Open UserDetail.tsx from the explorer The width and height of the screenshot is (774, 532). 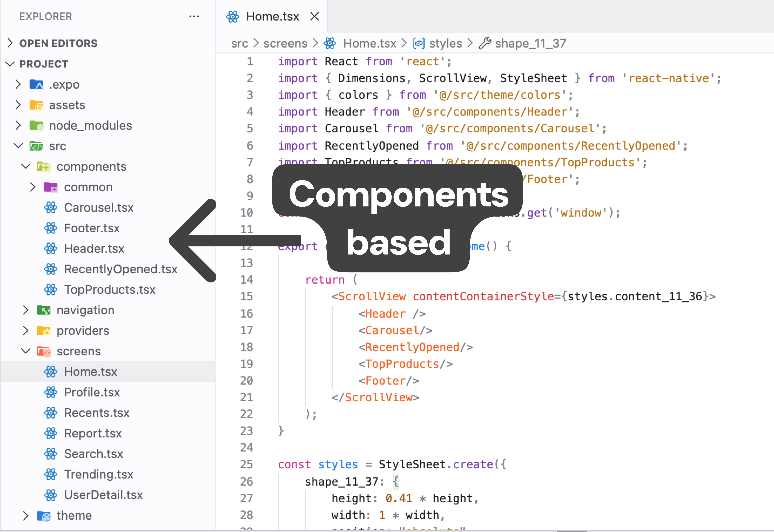coord(103,495)
